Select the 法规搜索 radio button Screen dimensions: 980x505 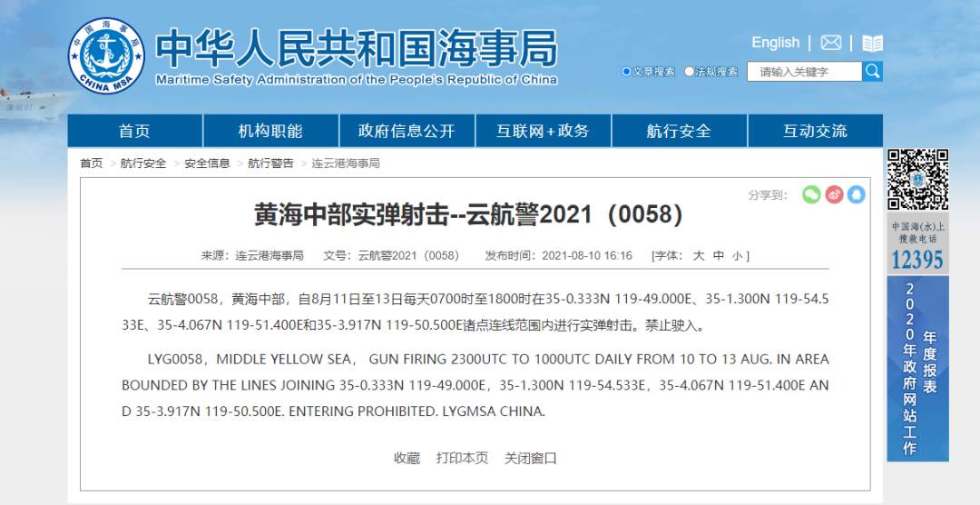[x=690, y=72]
